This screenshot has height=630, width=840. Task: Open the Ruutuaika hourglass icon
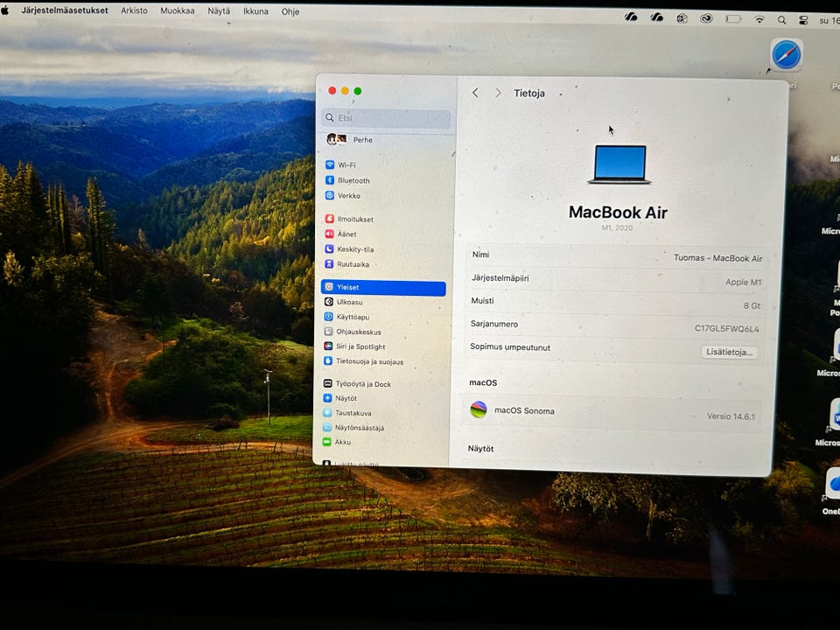(330, 263)
